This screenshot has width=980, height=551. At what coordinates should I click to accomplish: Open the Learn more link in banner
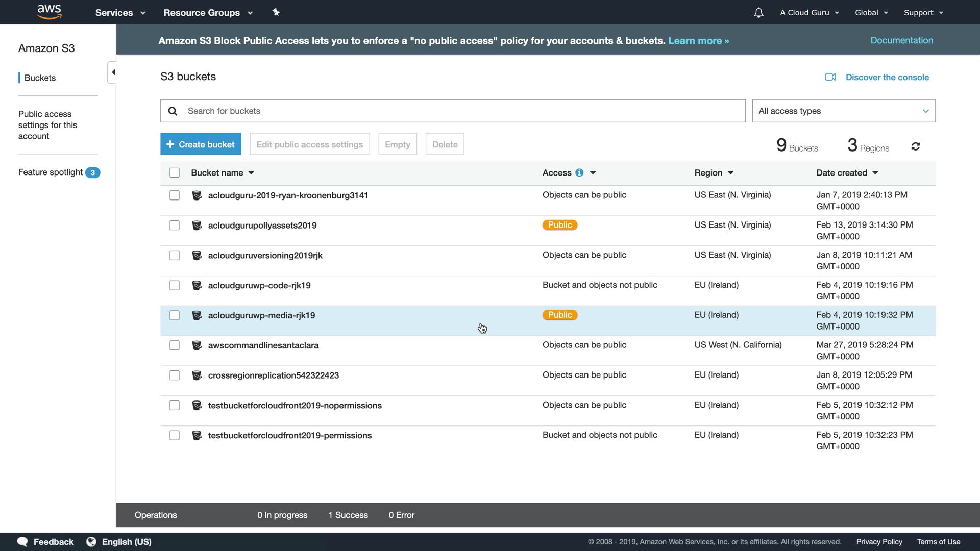tap(698, 41)
